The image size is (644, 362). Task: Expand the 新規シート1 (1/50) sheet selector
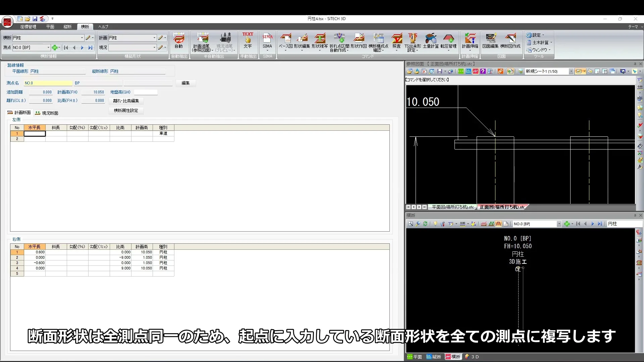tap(571, 71)
